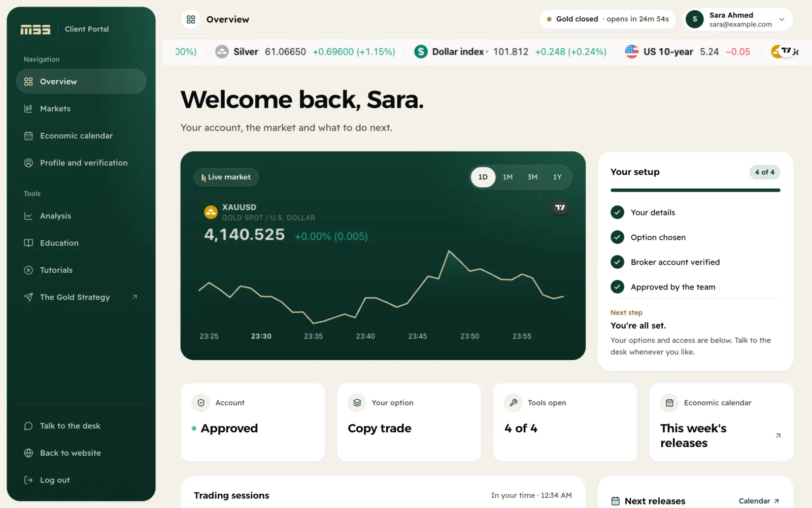Click the Talk to the desk chat icon
812x508 pixels.
click(28, 426)
